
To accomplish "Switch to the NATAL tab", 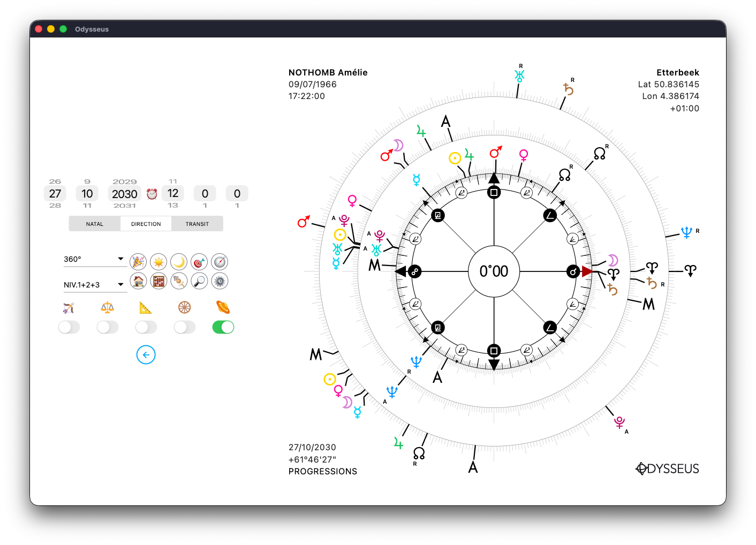I will point(95,224).
